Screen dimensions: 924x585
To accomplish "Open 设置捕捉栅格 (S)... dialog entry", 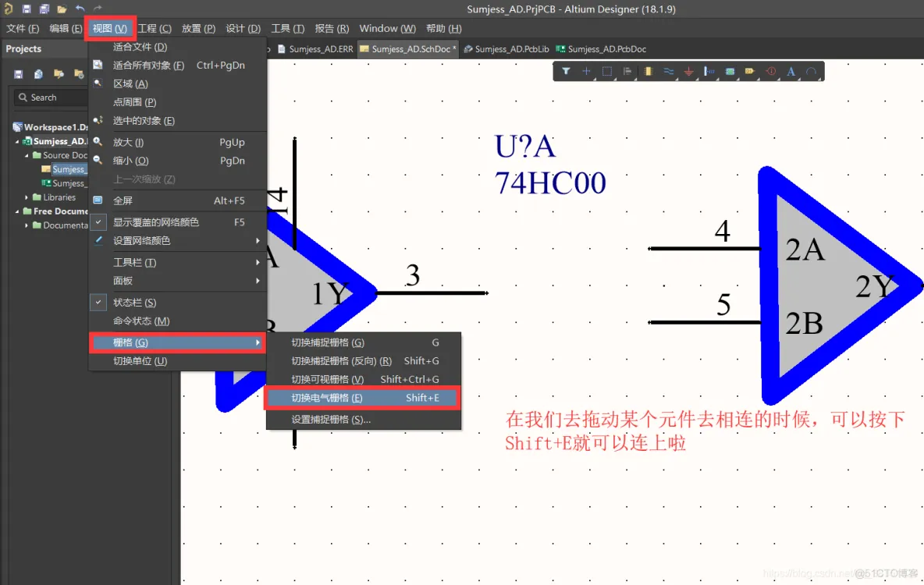I will 364,420.
